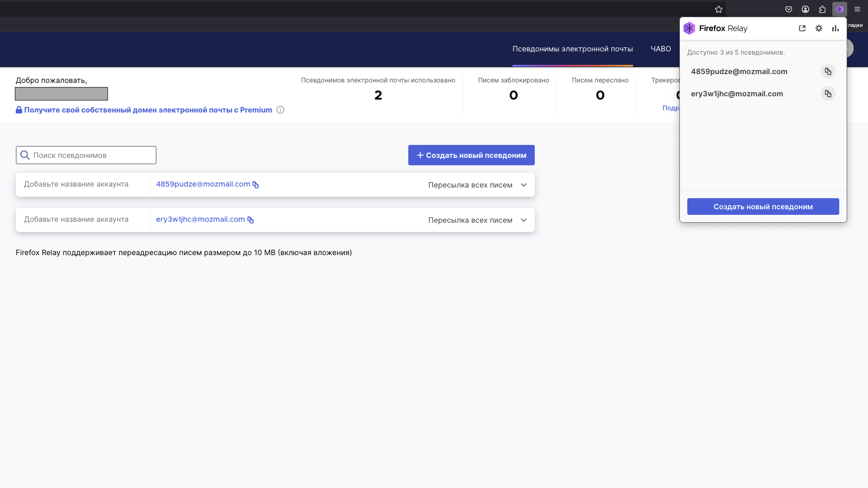
Task: Click the bookmark star icon in address bar
Action: (719, 9)
